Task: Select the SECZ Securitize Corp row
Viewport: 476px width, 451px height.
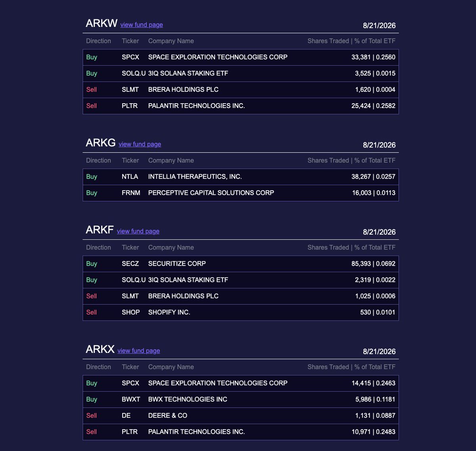Action: [x=241, y=264]
